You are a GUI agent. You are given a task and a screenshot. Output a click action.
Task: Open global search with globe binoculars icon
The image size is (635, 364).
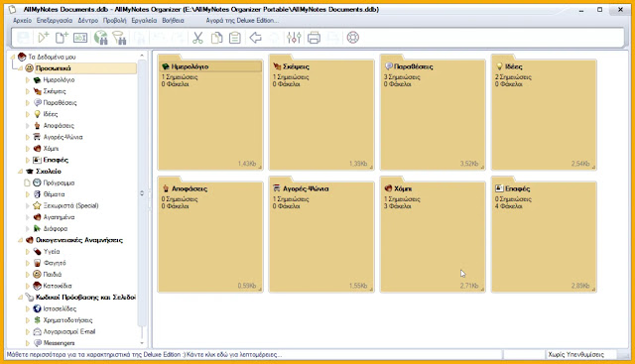100,38
